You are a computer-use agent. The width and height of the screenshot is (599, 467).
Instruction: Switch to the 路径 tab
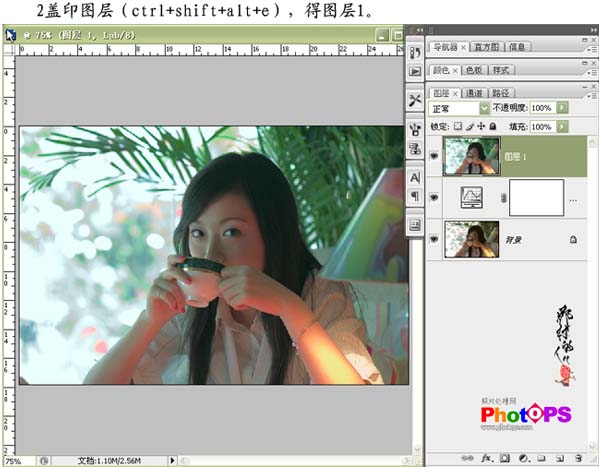click(501, 93)
